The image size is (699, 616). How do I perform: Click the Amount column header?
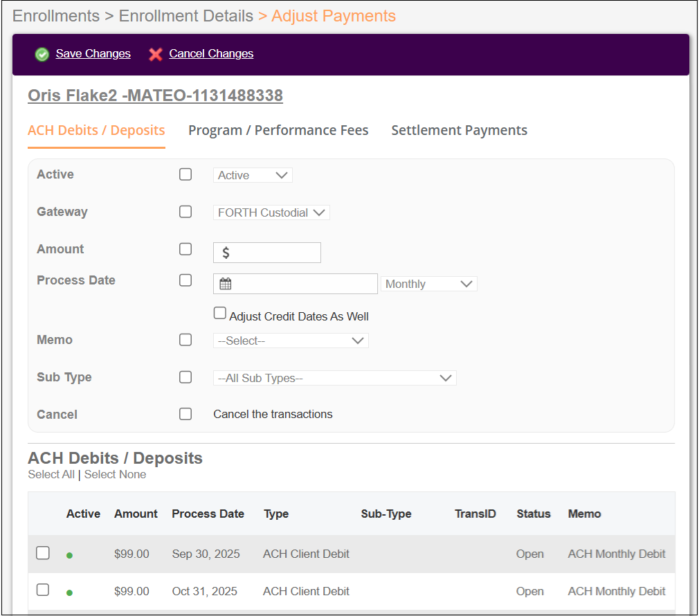click(x=136, y=514)
